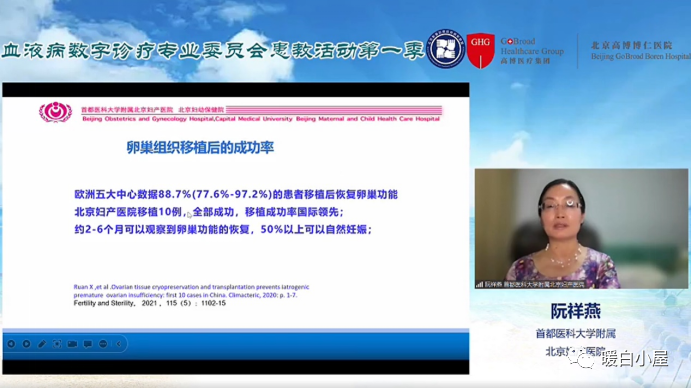The height and width of the screenshot is (389, 691).
Task: Toggle the speech bubble subtitles icon
Action: (x=88, y=344)
